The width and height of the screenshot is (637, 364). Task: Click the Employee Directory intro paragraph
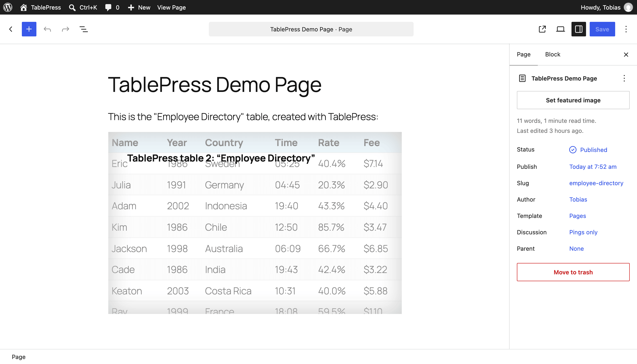point(243,117)
